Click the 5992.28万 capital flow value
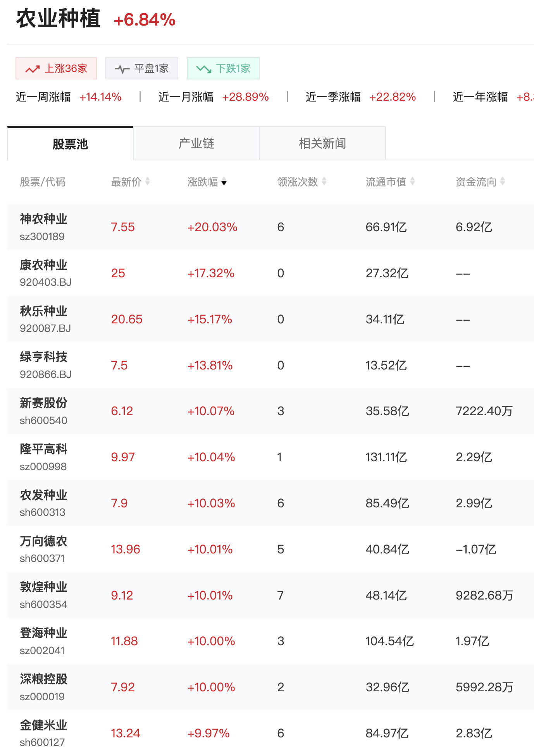The height and width of the screenshot is (756, 534). coord(484,687)
